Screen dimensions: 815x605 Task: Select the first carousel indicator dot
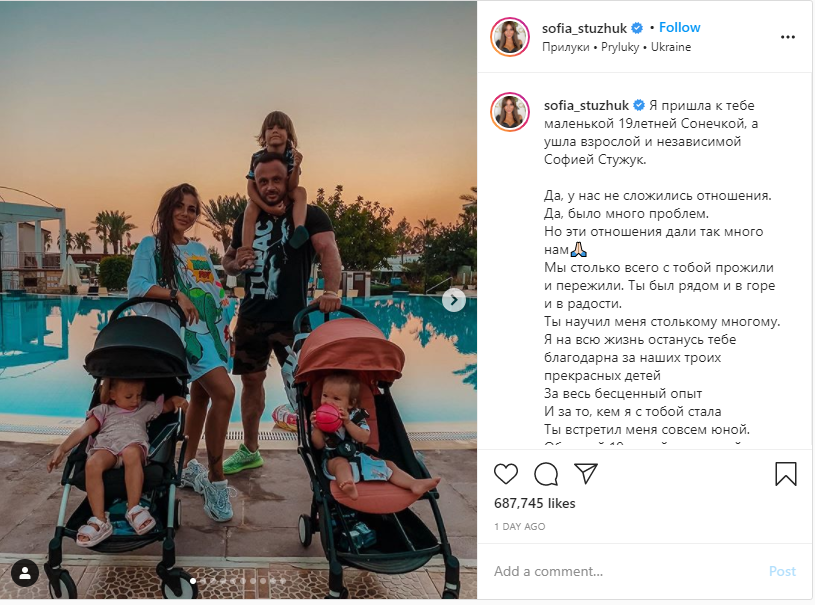(193, 581)
